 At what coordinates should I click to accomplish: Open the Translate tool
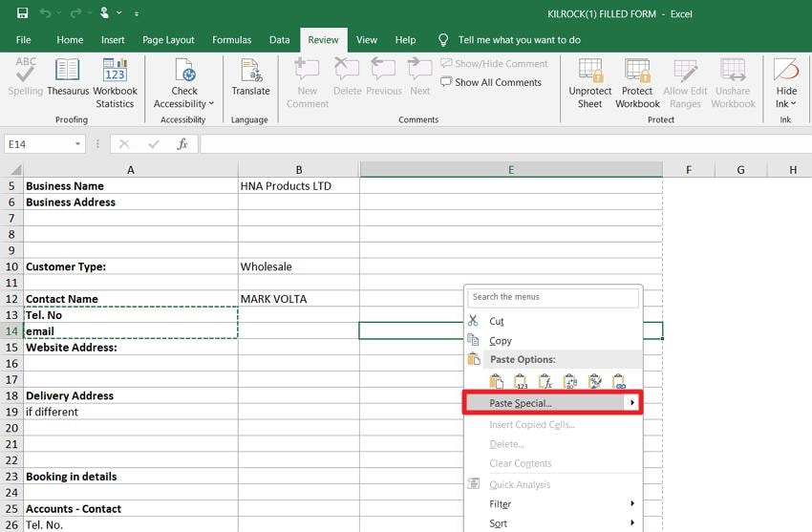[x=250, y=76]
